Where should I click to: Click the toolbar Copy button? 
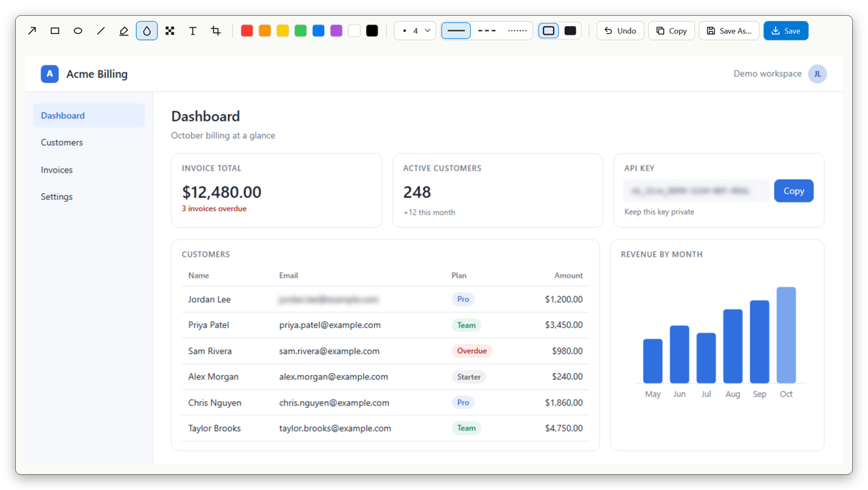click(671, 31)
